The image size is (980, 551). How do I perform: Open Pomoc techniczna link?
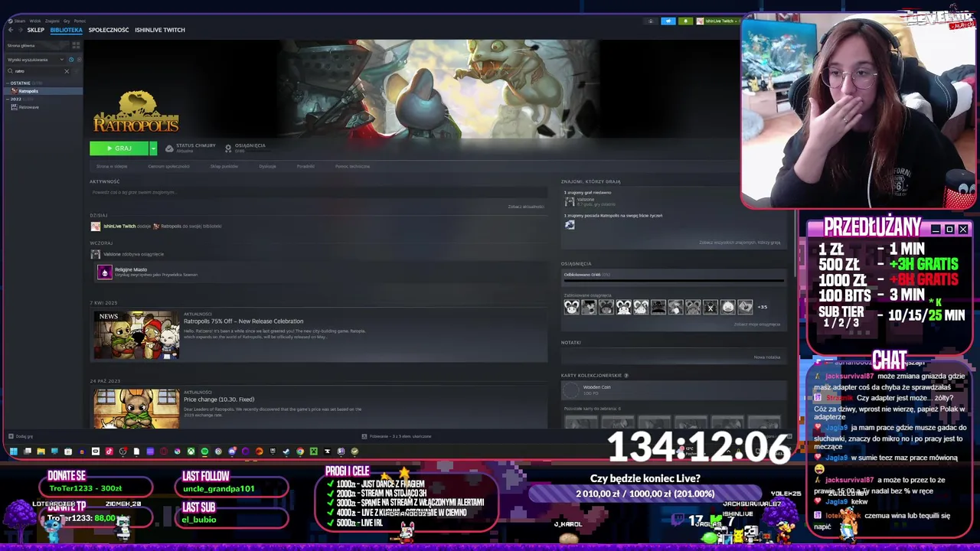(352, 166)
